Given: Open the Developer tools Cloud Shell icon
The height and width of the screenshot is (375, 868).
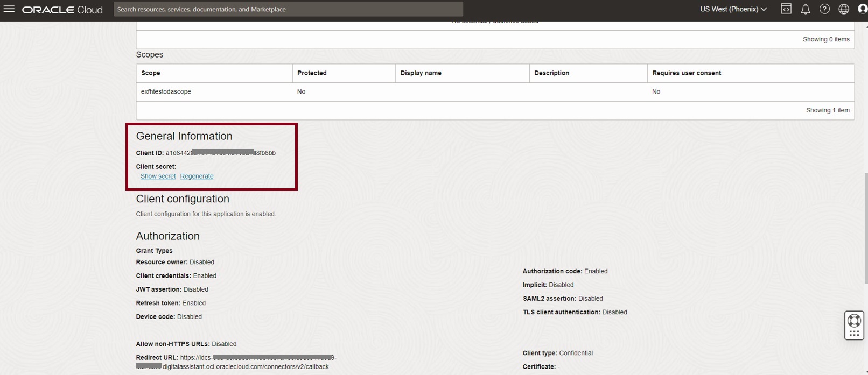Looking at the screenshot, I should 786,9.
